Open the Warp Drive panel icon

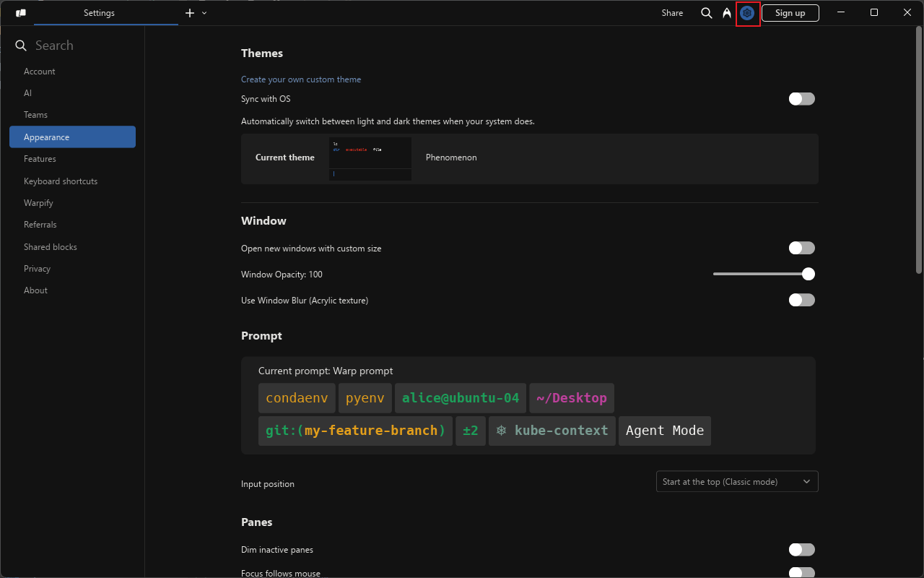point(21,13)
